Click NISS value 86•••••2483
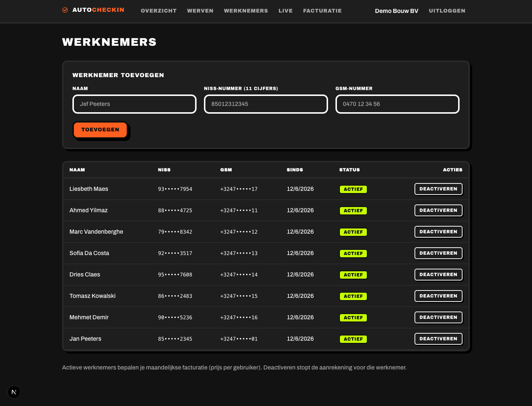 pyautogui.click(x=175, y=296)
